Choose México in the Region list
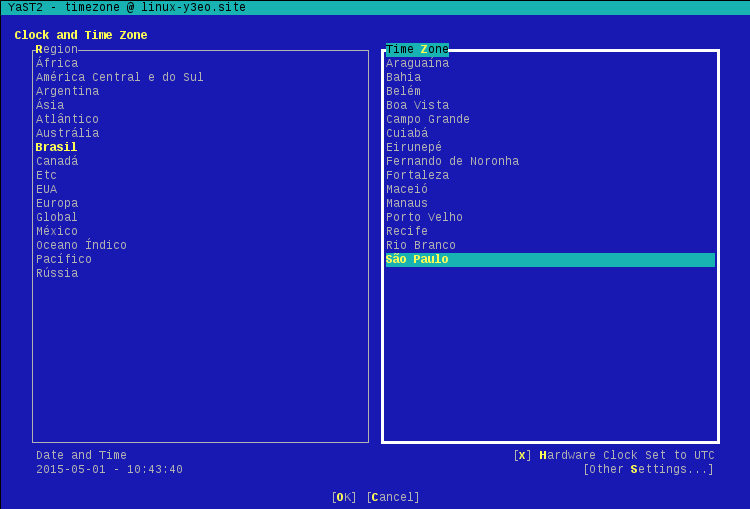 pyautogui.click(x=57, y=231)
